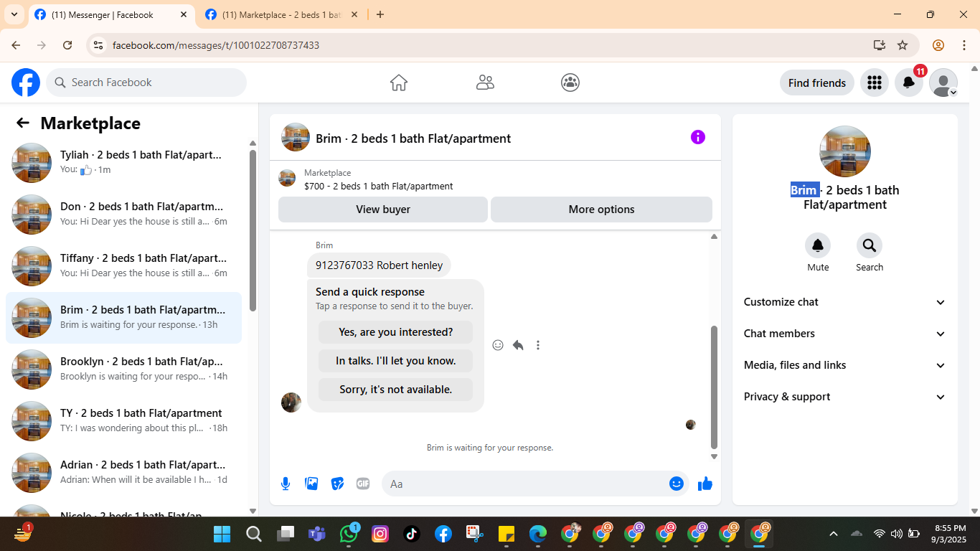This screenshot has width=980, height=551.
Task: Switch to the Messenger browser tab
Action: 111,14
